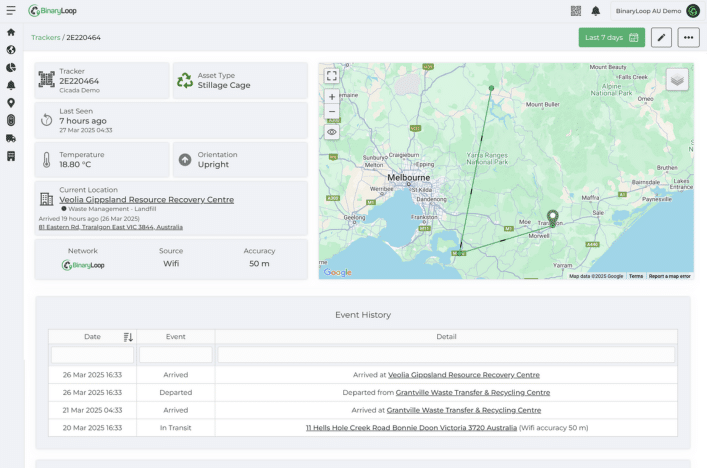Screen dimensions: 707x468
Task: Open the pie chart reports in sidebar
Action: coord(11,67)
